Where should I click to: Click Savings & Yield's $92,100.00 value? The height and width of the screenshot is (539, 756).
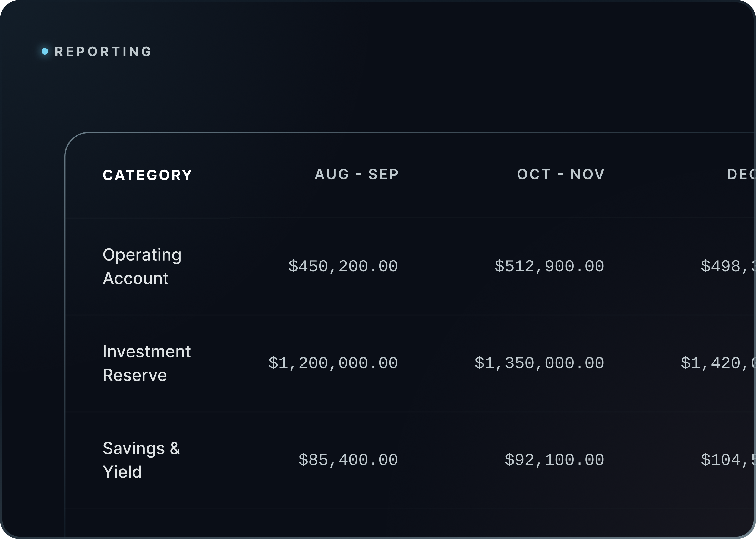(x=554, y=460)
